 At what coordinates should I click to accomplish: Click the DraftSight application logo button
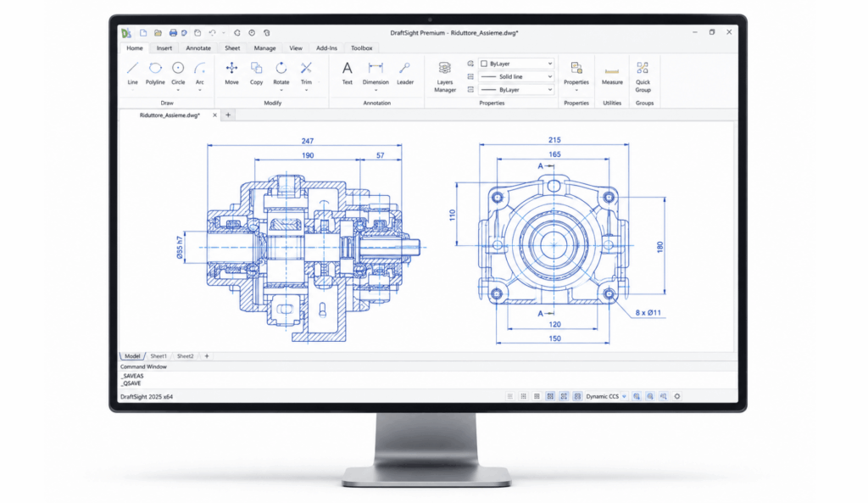126,33
